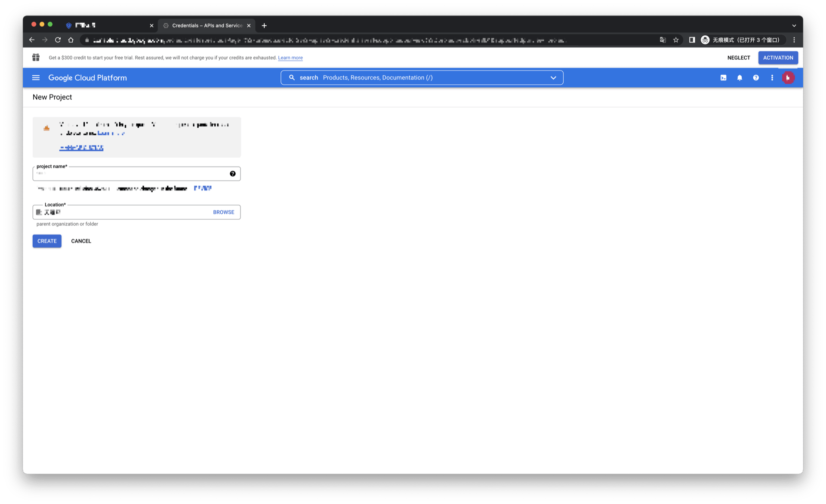Open the notifications bell
The width and height of the screenshot is (826, 504).
pyautogui.click(x=740, y=78)
